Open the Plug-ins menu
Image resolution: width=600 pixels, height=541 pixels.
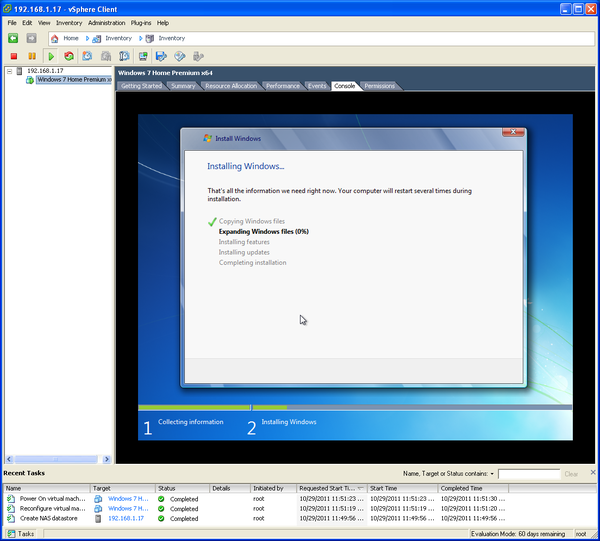141,22
